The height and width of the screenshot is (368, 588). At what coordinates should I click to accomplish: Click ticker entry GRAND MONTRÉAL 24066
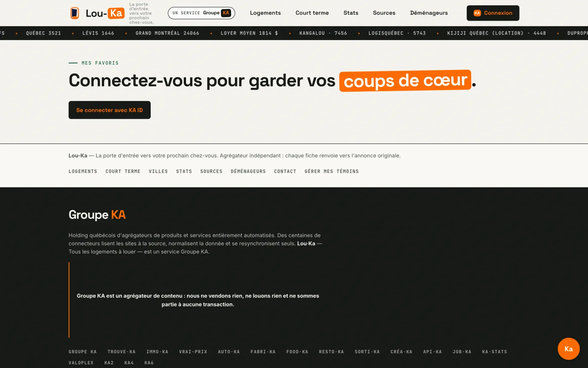(x=168, y=33)
